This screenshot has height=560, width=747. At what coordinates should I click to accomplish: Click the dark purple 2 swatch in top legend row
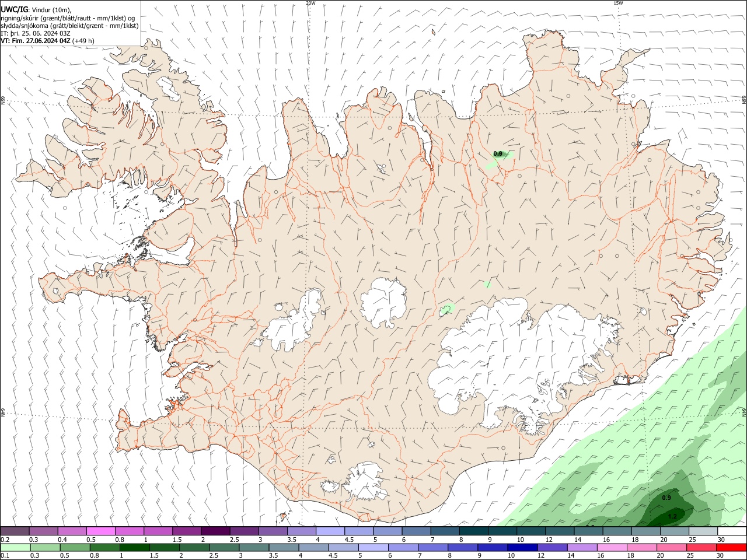click(x=215, y=531)
